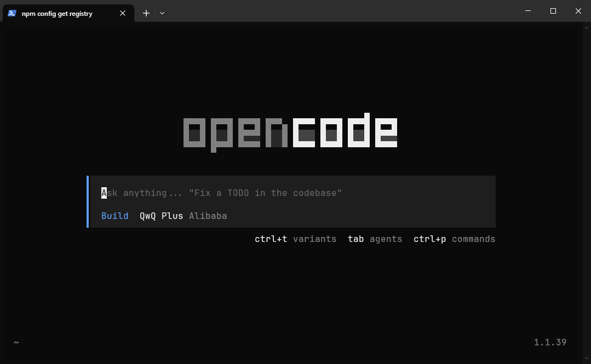
Task: Click the opencode logo
Action: [290, 132]
